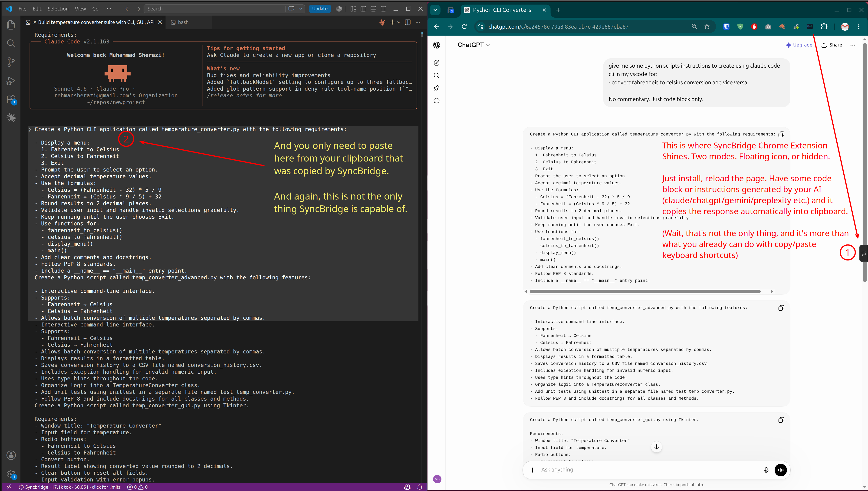868x491 pixels.
Task: Open the Chrome three-dot menu
Action: coord(858,27)
